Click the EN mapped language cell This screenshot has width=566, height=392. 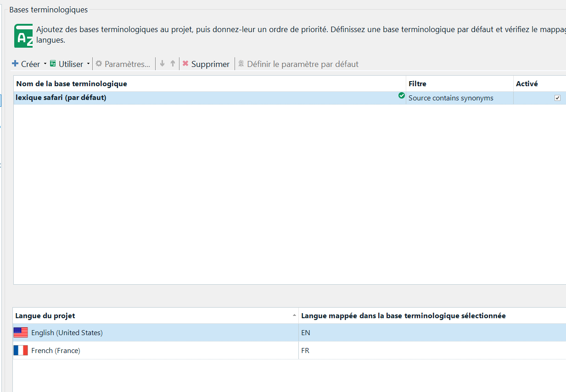(432, 332)
